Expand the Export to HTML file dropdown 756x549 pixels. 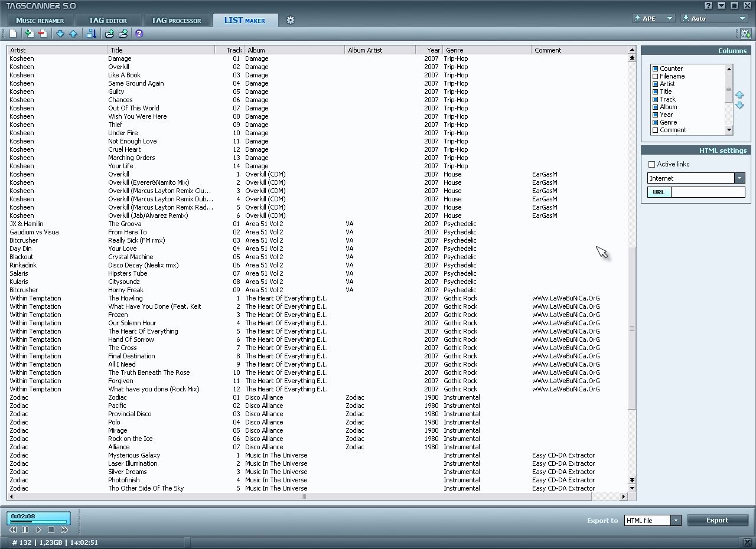pos(676,520)
